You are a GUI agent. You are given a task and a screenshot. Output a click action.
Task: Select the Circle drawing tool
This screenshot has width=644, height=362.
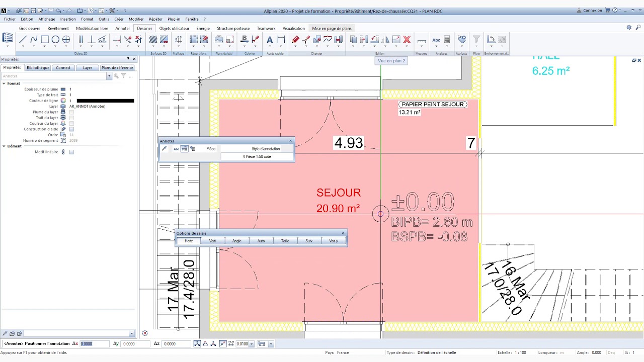(x=55, y=40)
